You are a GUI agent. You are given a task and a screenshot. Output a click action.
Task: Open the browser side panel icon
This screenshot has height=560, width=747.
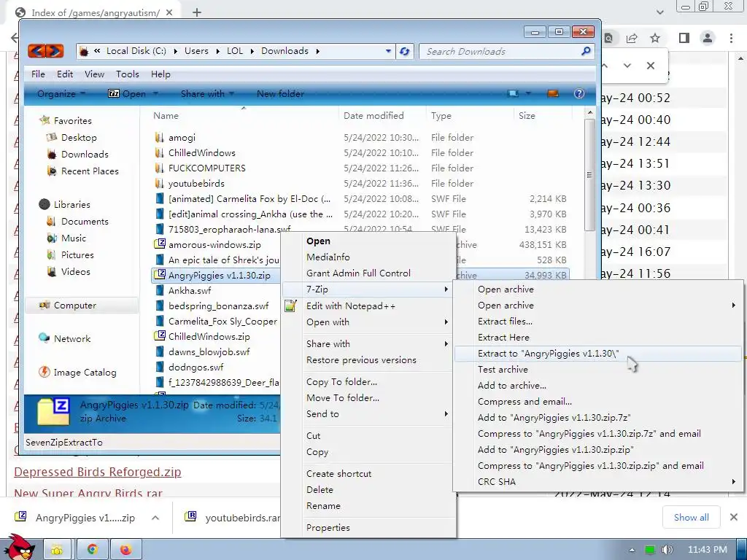click(x=684, y=38)
